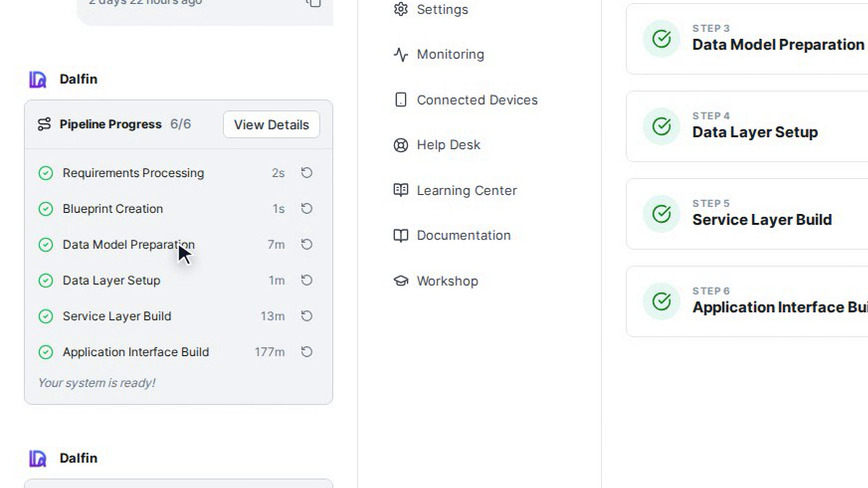Click the Blueprint Creation row label
This screenshot has width=868, height=488.
[x=113, y=209]
